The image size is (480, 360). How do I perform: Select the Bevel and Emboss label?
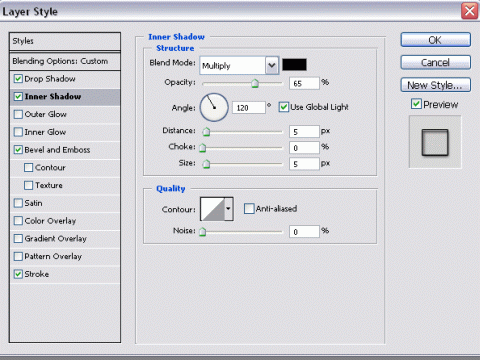click(57, 150)
